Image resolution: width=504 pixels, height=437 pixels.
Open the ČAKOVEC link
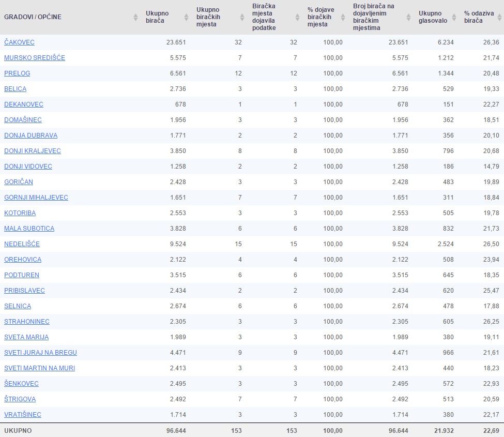[x=19, y=42]
